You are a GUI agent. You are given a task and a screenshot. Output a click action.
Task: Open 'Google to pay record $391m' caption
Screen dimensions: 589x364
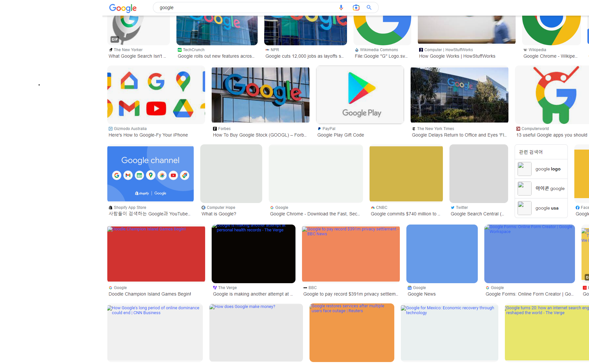(x=351, y=294)
